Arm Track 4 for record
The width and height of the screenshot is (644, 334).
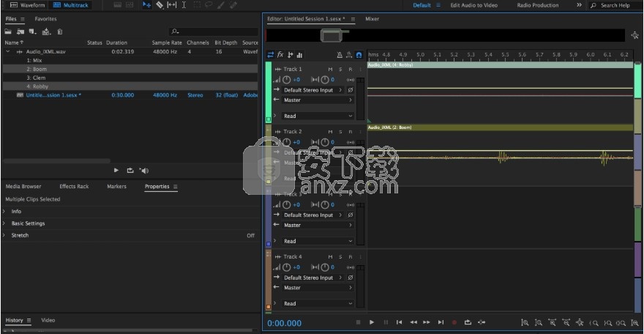(351, 257)
